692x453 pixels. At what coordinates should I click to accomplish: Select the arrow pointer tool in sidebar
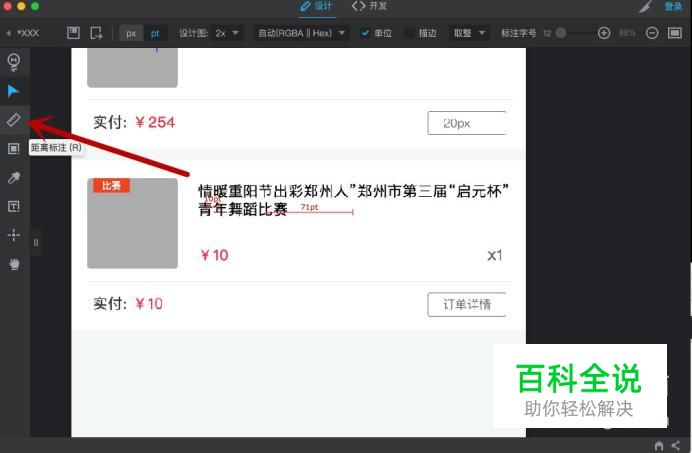coord(13,91)
